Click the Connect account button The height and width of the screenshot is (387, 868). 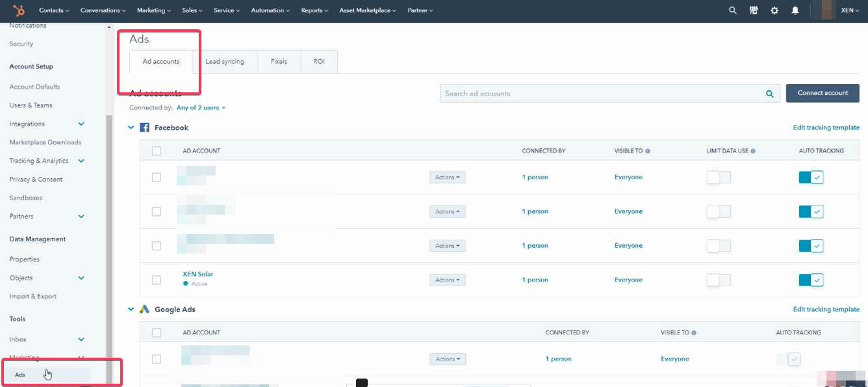click(x=823, y=93)
